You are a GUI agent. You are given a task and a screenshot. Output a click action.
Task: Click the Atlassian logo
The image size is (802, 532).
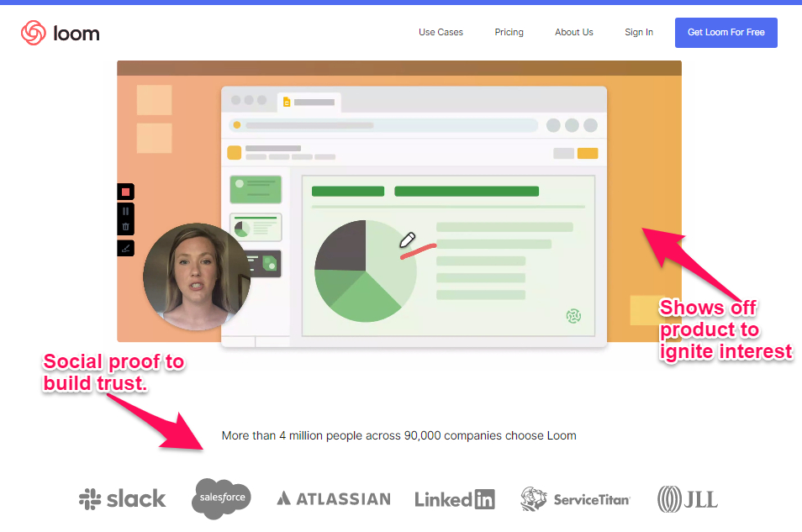pyautogui.click(x=334, y=498)
